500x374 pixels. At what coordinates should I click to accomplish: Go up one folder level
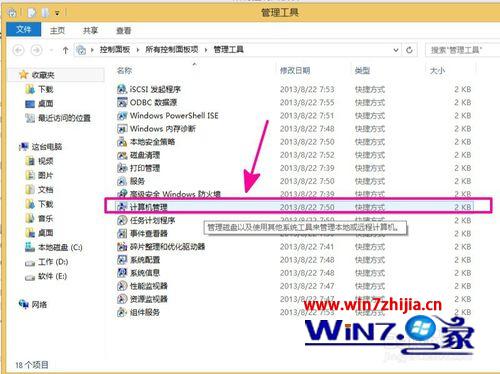tap(65, 50)
